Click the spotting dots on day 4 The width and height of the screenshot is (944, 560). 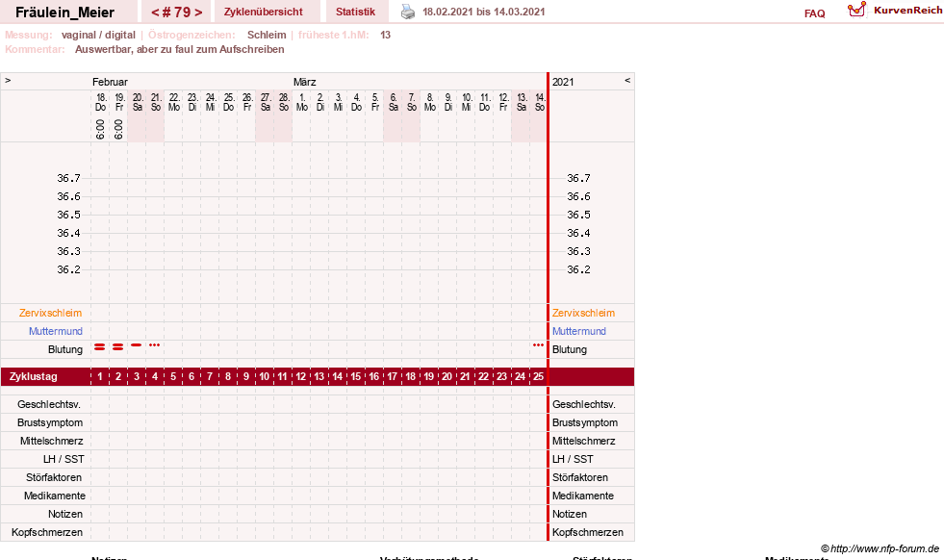click(155, 345)
